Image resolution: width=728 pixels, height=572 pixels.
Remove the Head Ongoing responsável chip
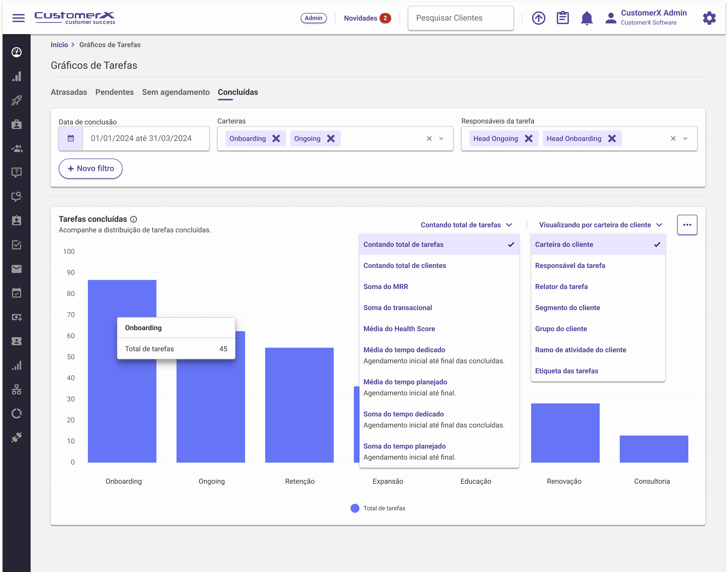[x=529, y=139]
